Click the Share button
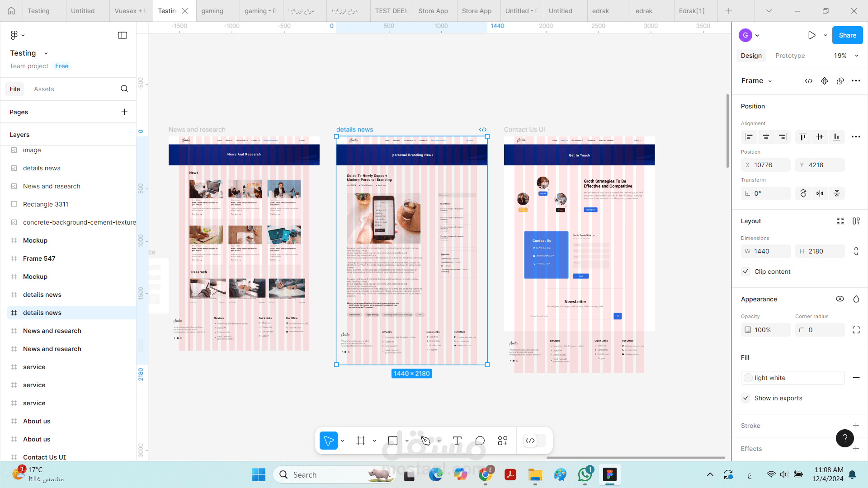The height and width of the screenshot is (488, 868). tap(847, 35)
